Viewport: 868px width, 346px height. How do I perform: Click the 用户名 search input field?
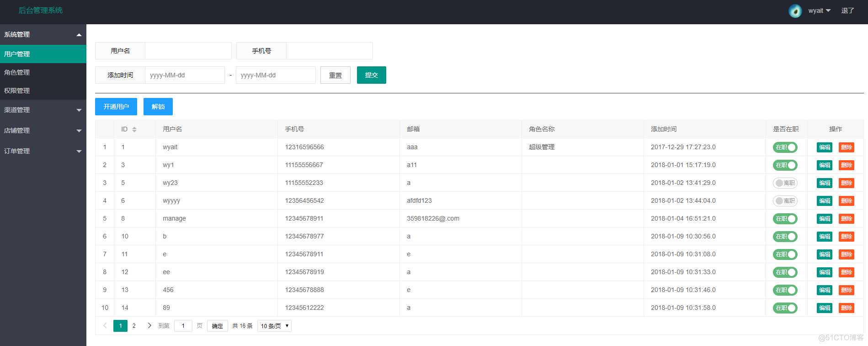pos(188,51)
